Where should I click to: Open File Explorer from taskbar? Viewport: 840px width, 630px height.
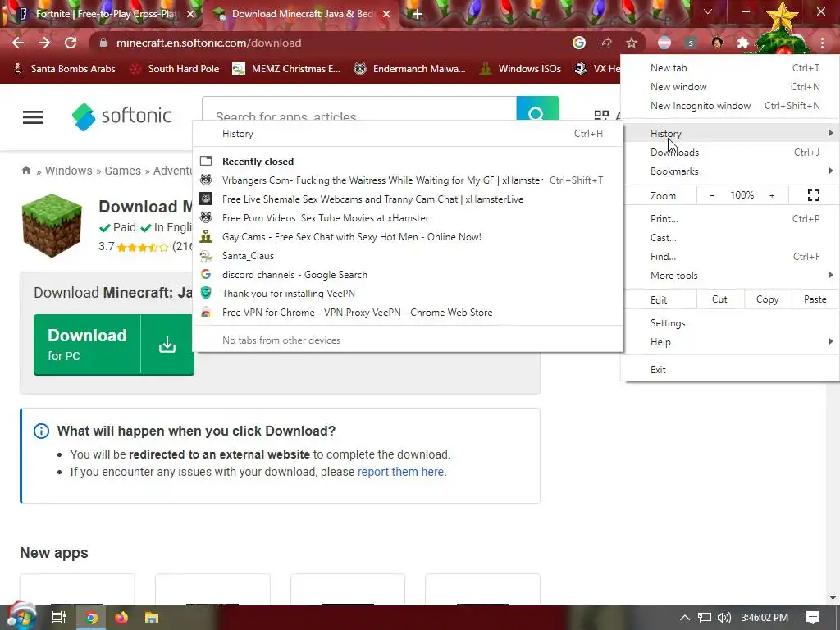(152, 618)
